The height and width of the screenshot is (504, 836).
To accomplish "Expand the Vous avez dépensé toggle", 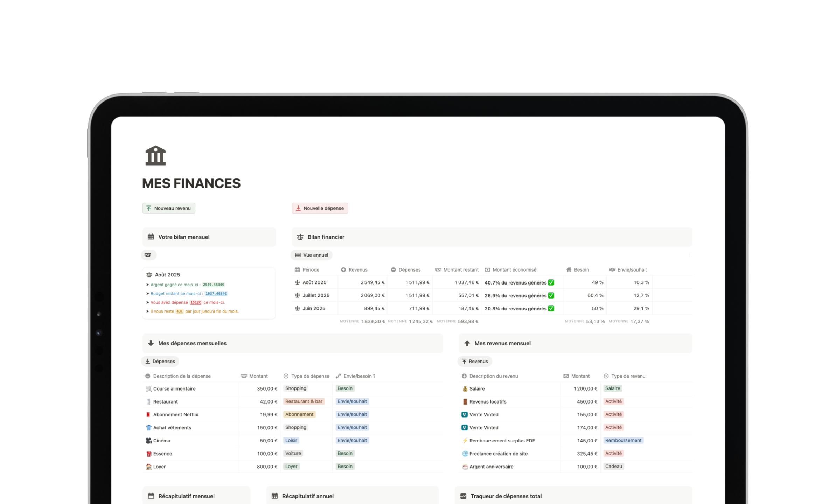I will pos(147,302).
